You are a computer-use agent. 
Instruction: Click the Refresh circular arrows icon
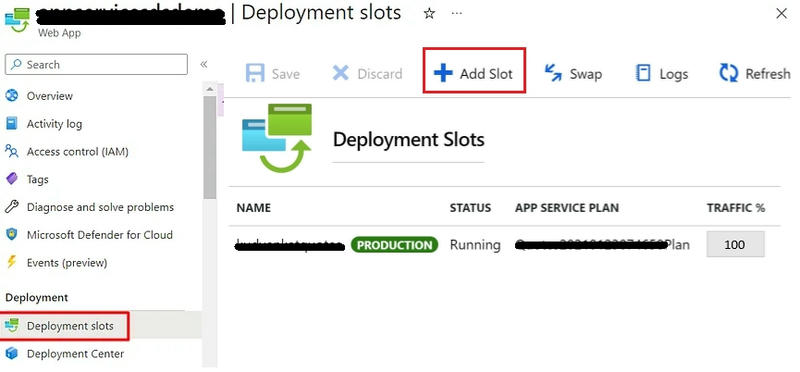click(729, 73)
